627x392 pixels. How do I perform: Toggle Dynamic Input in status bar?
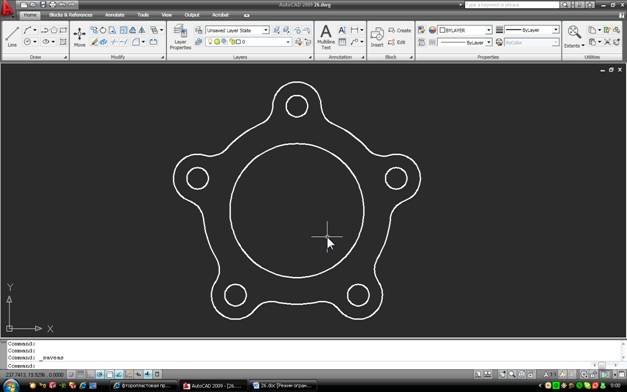click(x=138, y=374)
